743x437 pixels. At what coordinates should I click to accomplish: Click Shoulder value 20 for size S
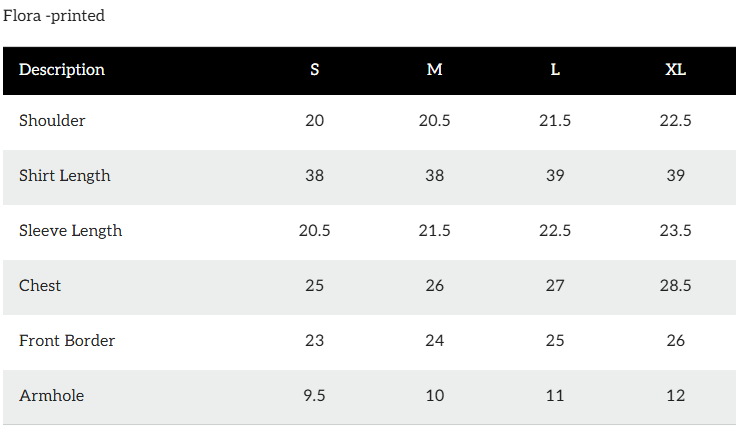(x=315, y=121)
